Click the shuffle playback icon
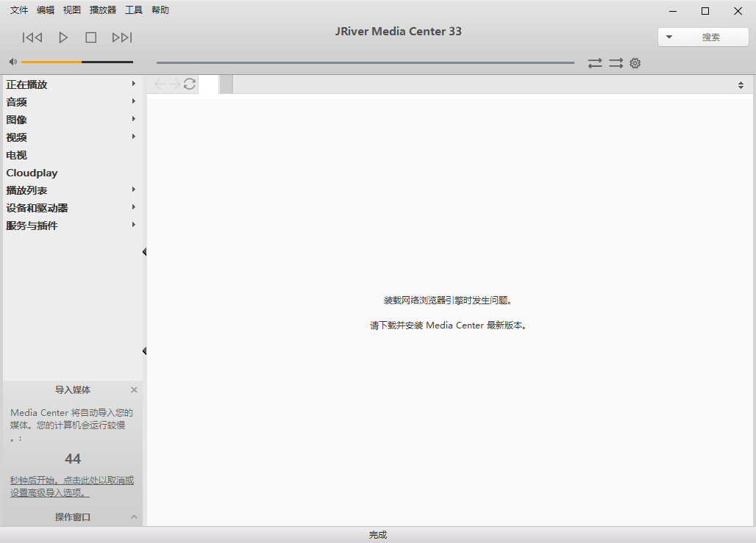 (x=595, y=63)
